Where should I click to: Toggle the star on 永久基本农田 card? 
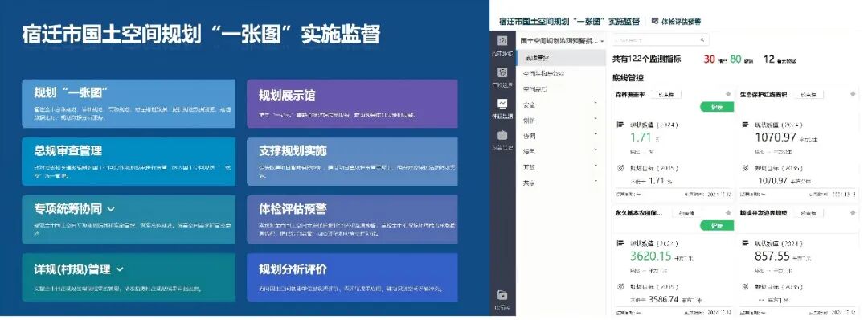728,213
